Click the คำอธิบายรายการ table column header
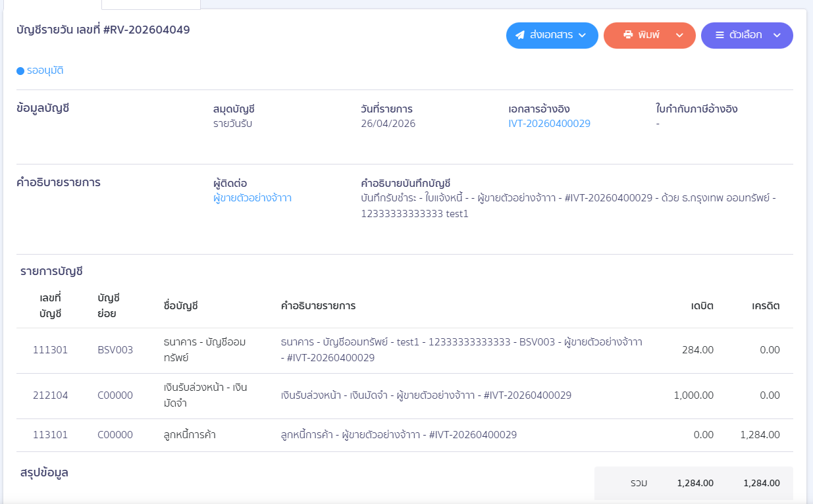This screenshot has height=504, width=813. (x=318, y=306)
